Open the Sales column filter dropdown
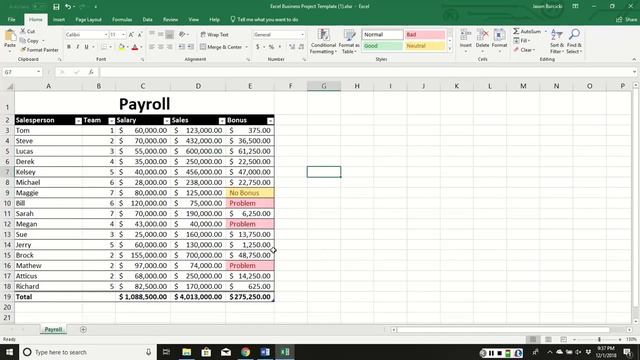This screenshot has height=360, width=640. pyautogui.click(x=222, y=121)
